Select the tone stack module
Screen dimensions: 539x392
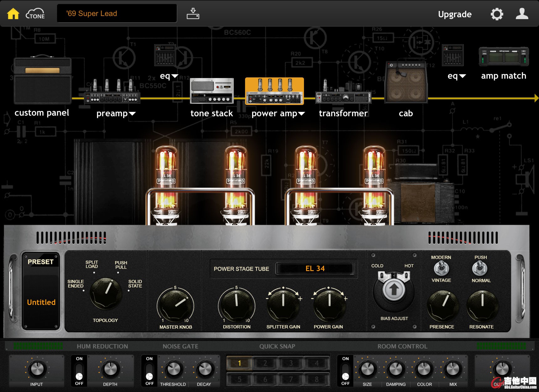[x=212, y=91]
